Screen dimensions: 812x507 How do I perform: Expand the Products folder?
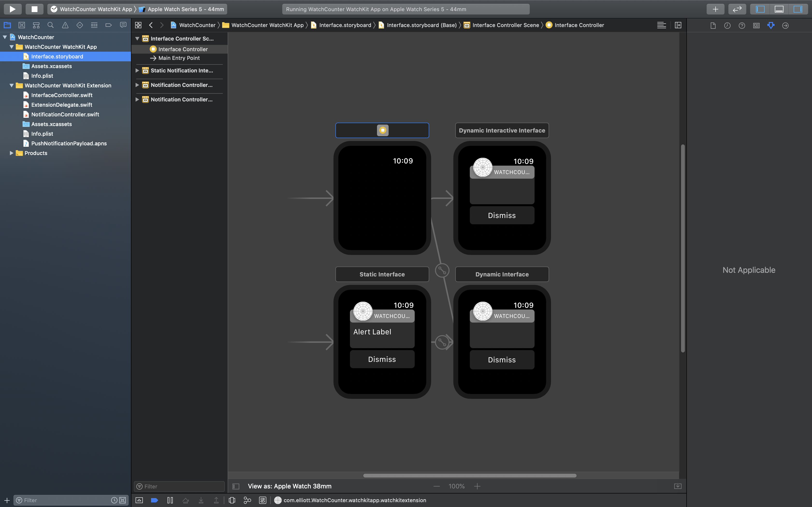11,153
